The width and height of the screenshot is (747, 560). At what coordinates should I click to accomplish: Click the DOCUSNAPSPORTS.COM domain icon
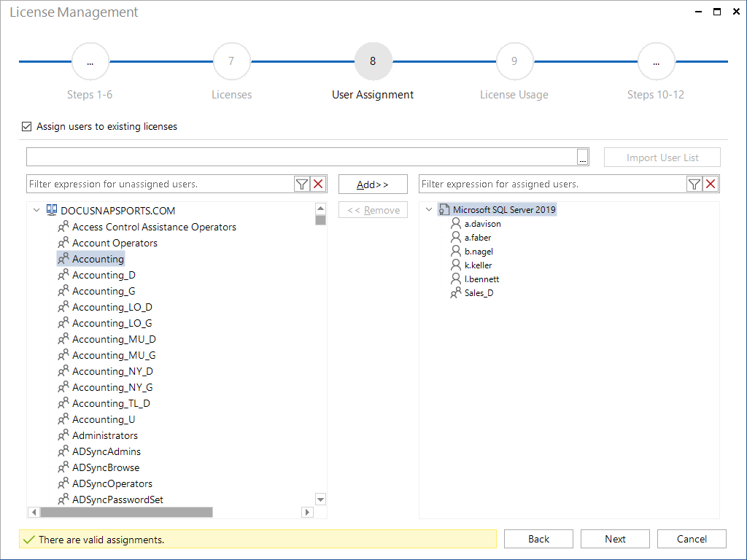[52, 210]
